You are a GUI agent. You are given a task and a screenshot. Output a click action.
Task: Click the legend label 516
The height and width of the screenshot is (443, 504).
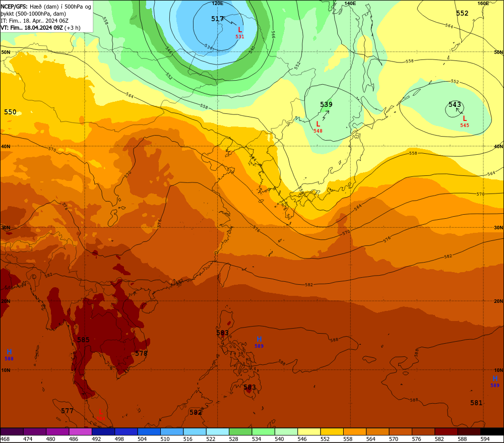point(187,439)
